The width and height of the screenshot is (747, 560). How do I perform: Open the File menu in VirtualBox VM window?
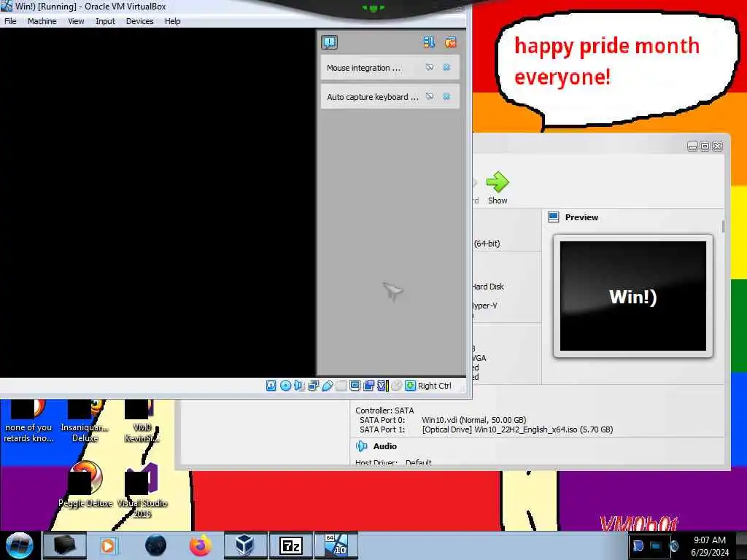(x=10, y=21)
